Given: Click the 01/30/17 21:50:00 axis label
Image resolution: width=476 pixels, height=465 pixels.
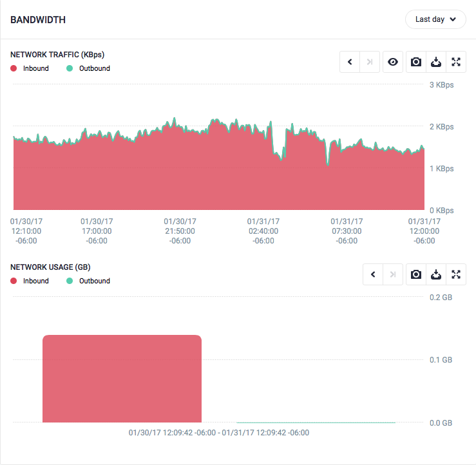Looking at the screenshot, I should pyautogui.click(x=180, y=231).
